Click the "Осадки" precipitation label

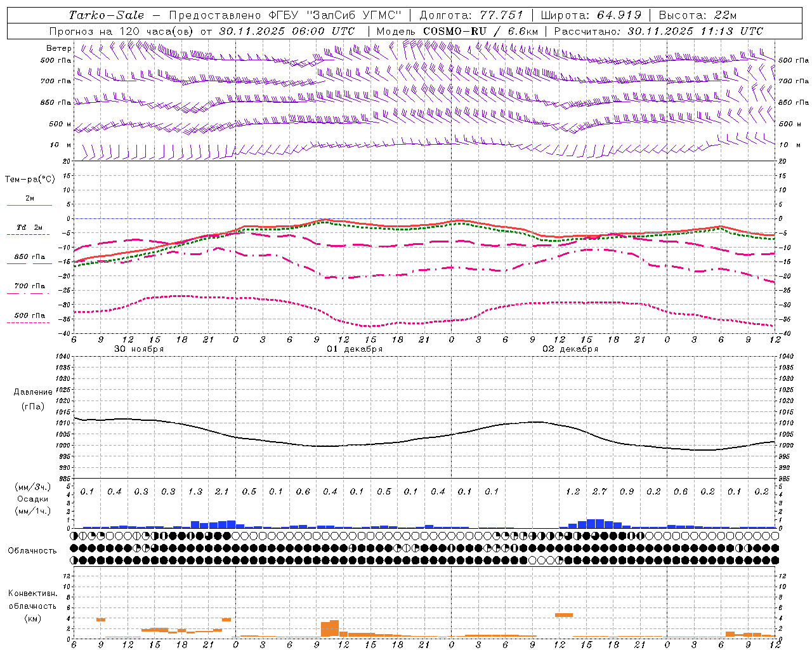(x=33, y=499)
